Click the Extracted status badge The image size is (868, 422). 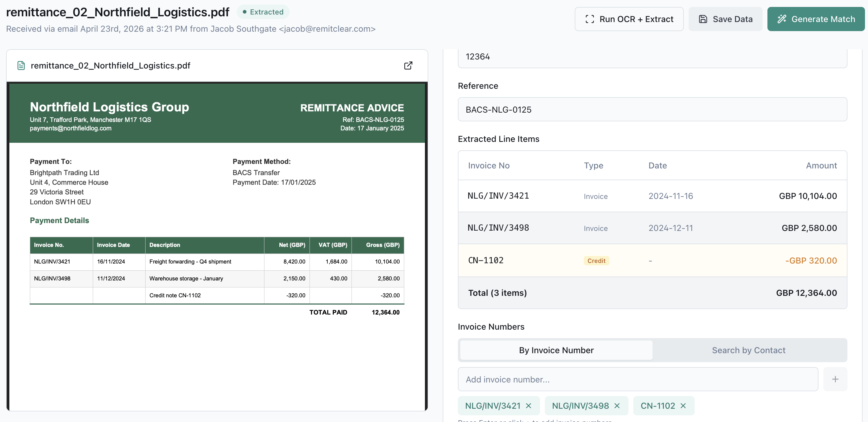263,12
